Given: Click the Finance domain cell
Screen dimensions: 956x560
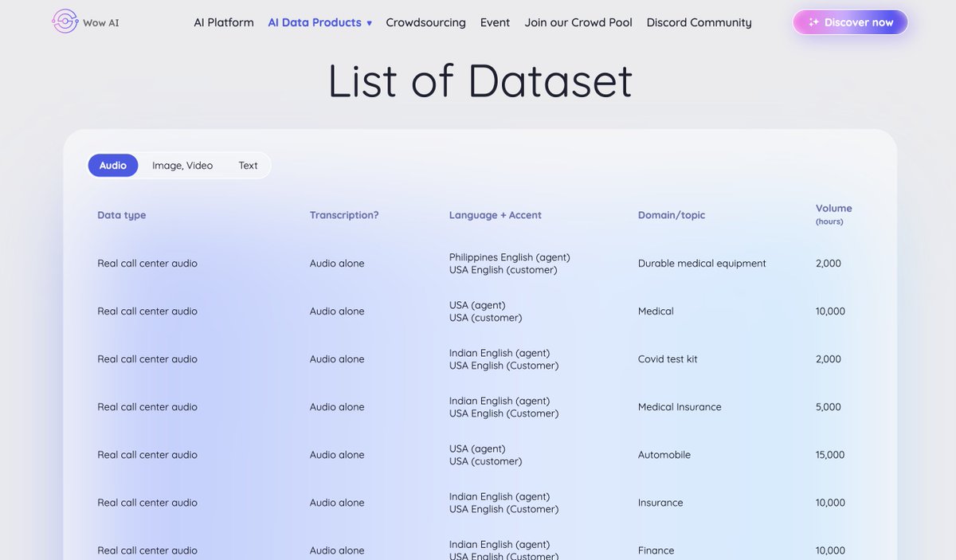Looking at the screenshot, I should click(x=656, y=550).
